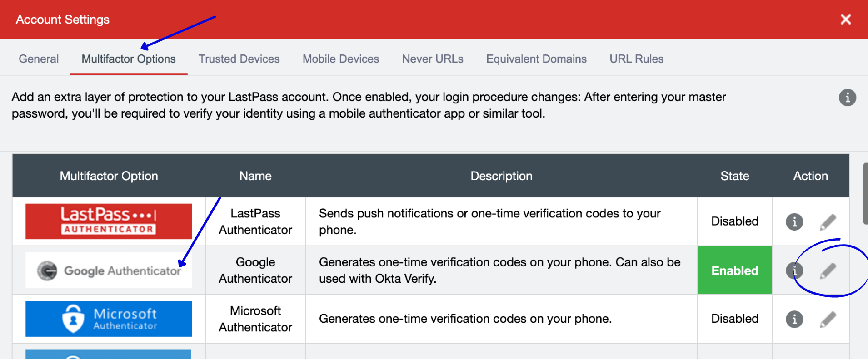Click the Google Authenticator logo
This screenshot has width=868, height=359.
tap(109, 270)
